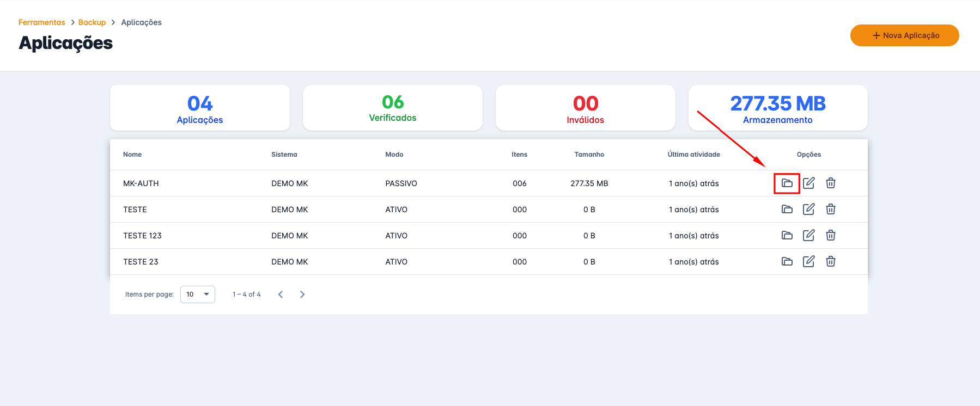Click the Nome column header
980x406 pixels.
point(132,155)
